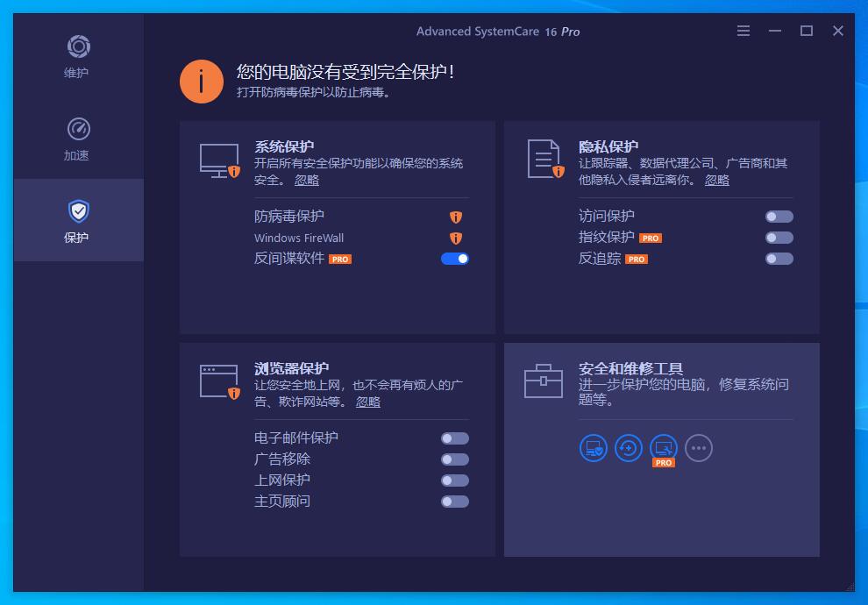Click the orange info warning icon
Image resolution: width=868 pixels, height=605 pixels.
pos(202,82)
